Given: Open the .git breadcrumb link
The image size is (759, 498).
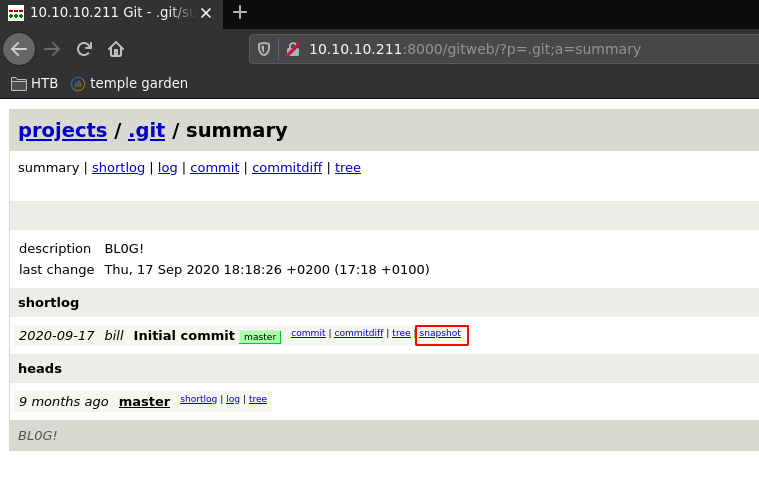Looking at the screenshot, I should [146, 130].
